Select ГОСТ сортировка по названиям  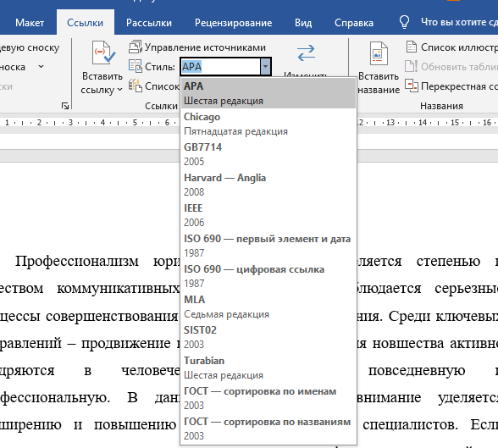click(268, 429)
